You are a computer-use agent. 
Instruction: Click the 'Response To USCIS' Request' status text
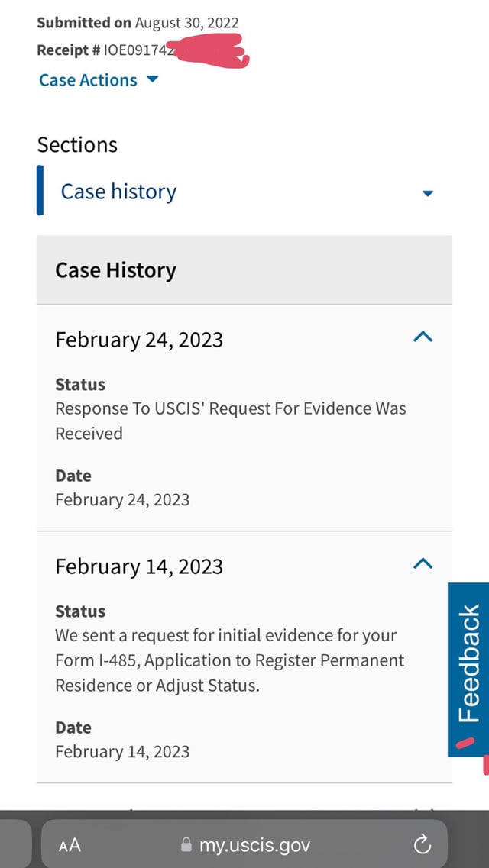[x=231, y=421]
